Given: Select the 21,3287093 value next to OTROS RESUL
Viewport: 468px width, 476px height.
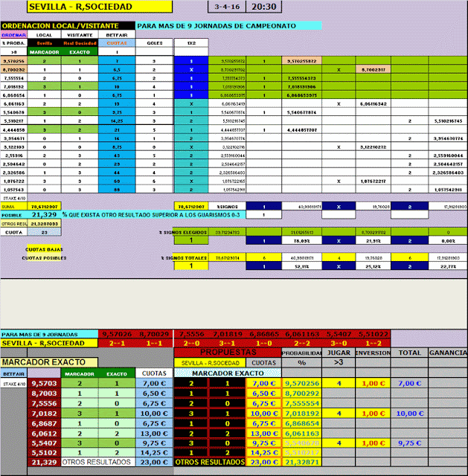Looking at the screenshot, I should (44, 224).
